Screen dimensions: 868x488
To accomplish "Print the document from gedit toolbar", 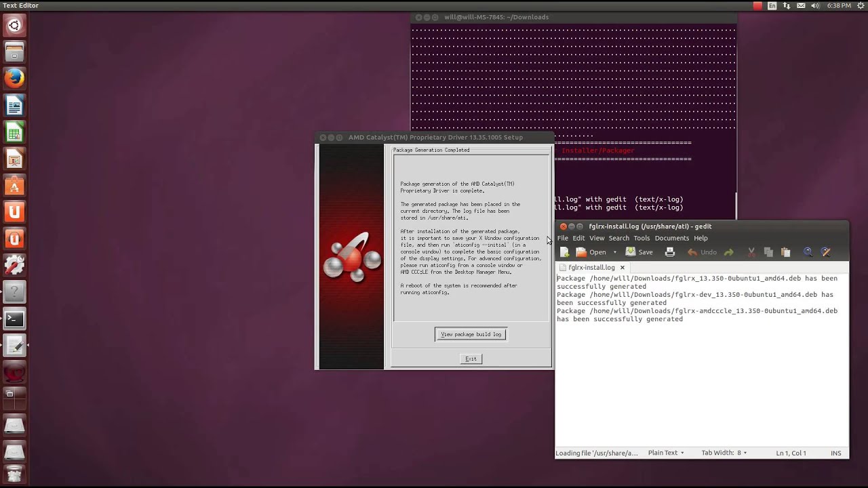I will [670, 252].
